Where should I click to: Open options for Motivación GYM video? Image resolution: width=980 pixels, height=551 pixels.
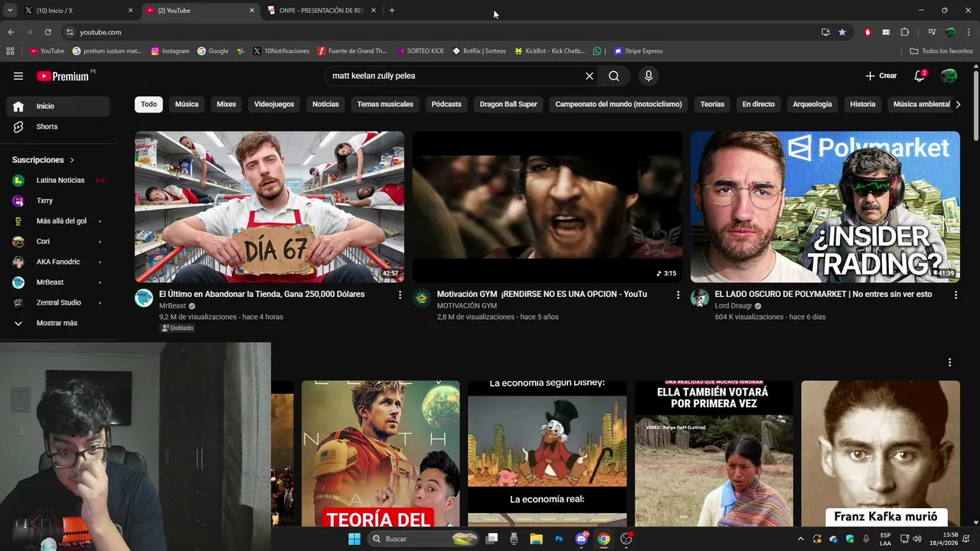point(678,295)
